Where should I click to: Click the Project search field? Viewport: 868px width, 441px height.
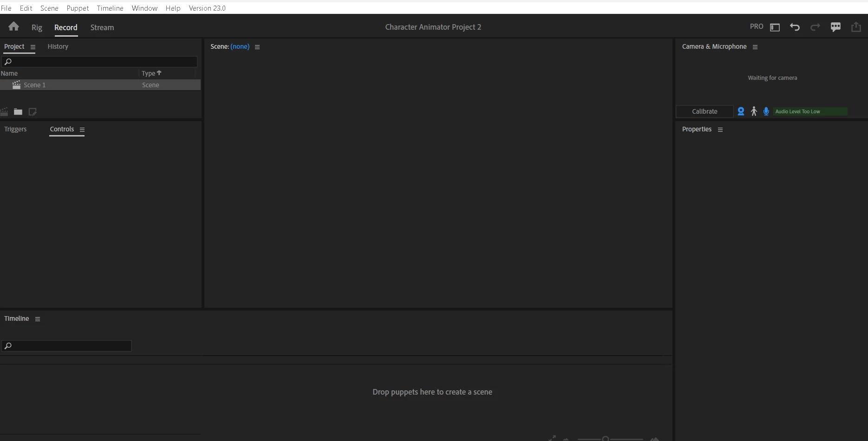coord(99,61)
